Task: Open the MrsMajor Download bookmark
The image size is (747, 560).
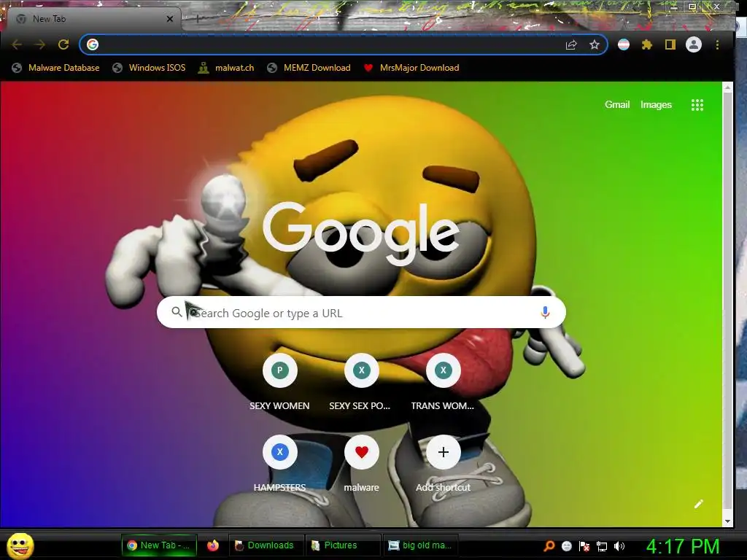Action: [411, 68]
